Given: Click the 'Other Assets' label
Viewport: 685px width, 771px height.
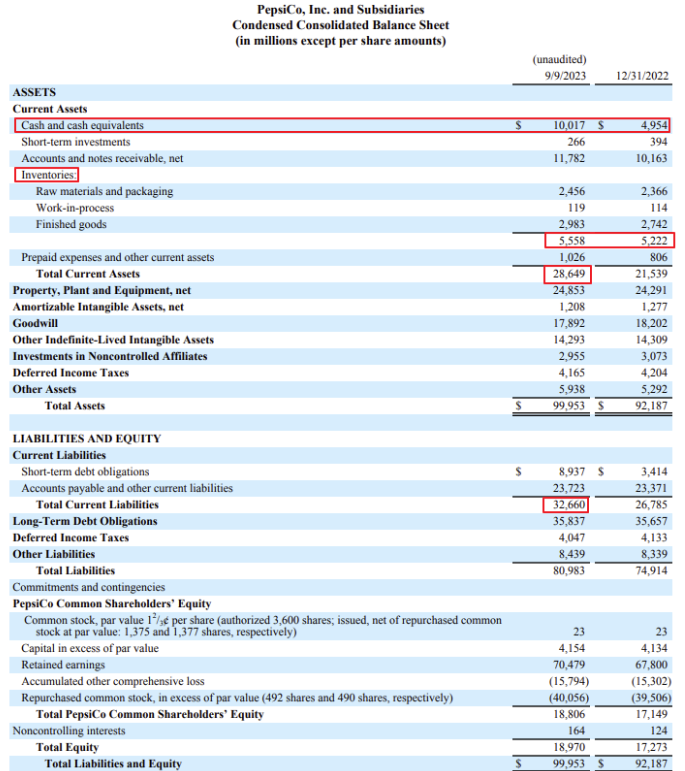Looking at the screenshot, I should tap(44, 389).
